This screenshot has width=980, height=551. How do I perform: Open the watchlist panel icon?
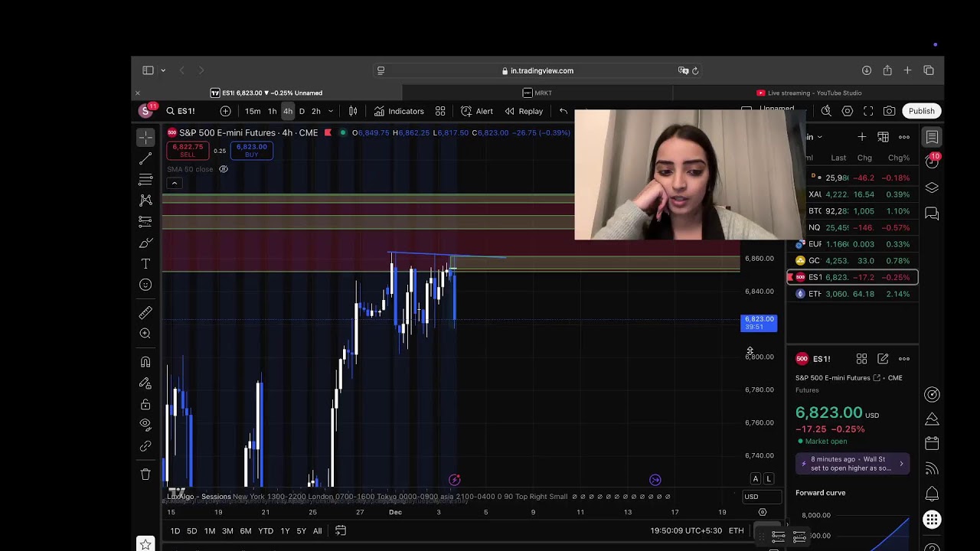coord(932,138)
